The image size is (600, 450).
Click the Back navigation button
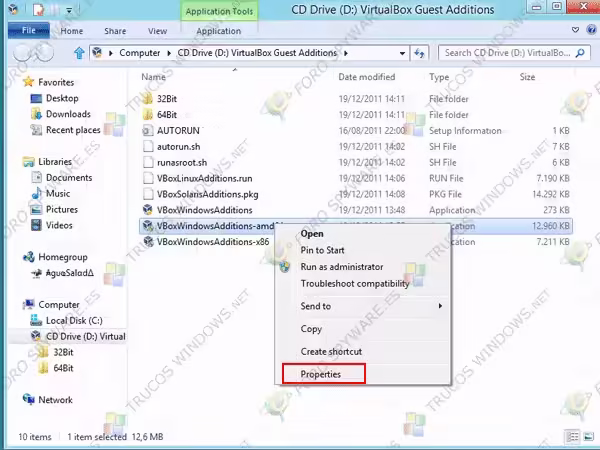pyautogui.click(x=22, y=53)
